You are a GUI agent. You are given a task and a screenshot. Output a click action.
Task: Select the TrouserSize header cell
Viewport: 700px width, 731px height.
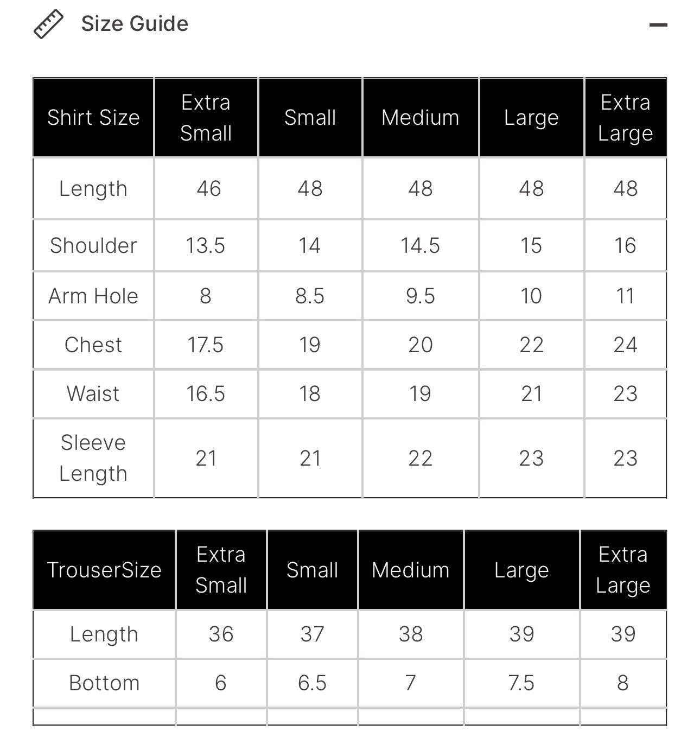(104, 570)
